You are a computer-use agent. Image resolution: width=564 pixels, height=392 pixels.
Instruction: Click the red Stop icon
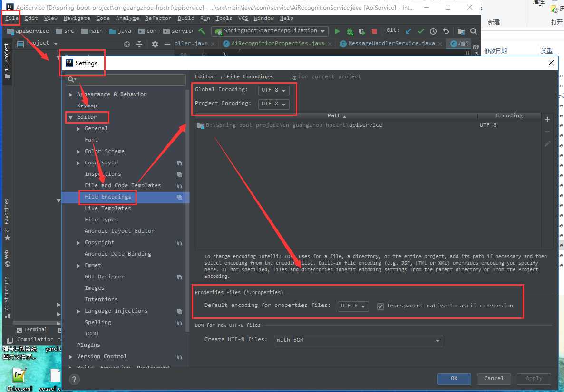(x=374, y=31)
